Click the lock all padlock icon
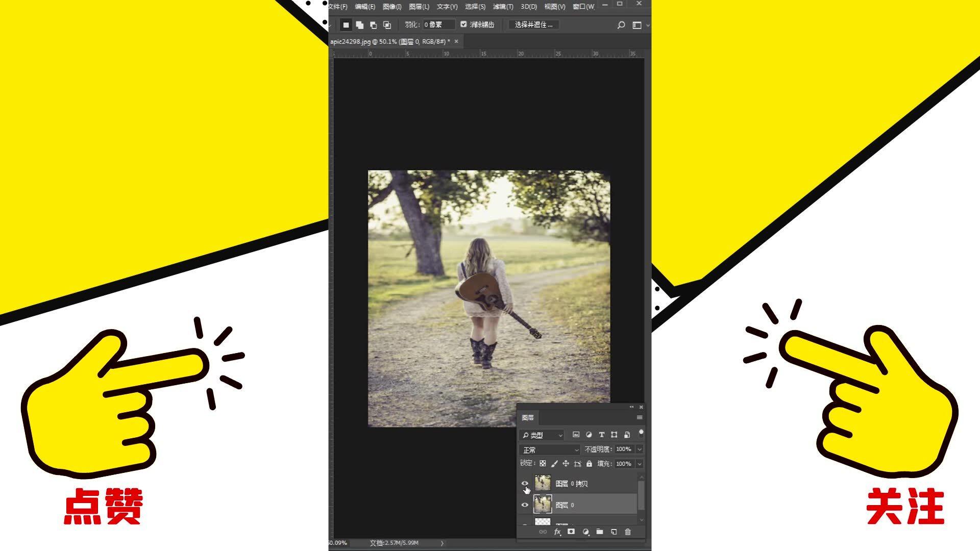This screenshot has height=551, width=980. pyautogui.click(x=589, y=464)
